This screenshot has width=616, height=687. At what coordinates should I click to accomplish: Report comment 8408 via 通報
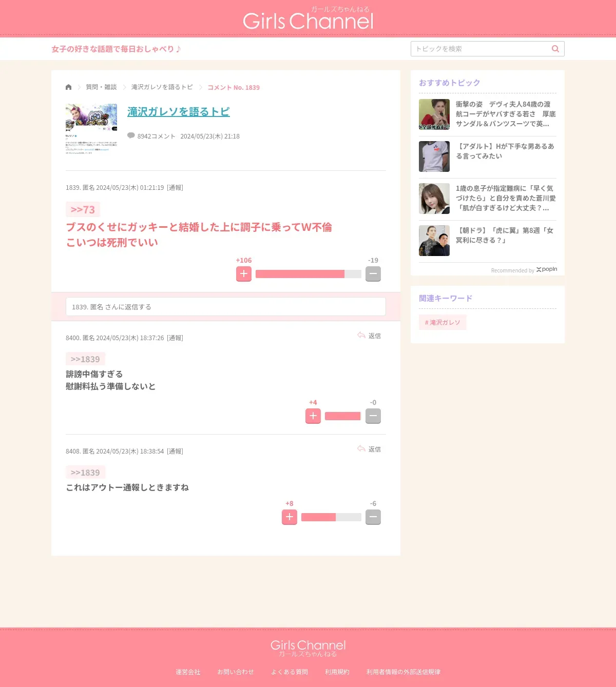175,452
